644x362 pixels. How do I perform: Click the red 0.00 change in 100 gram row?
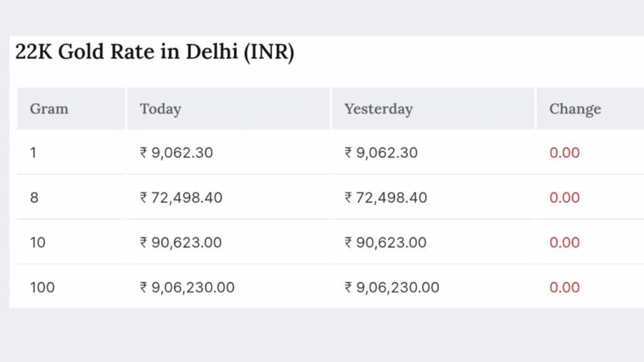click(564, 287)
